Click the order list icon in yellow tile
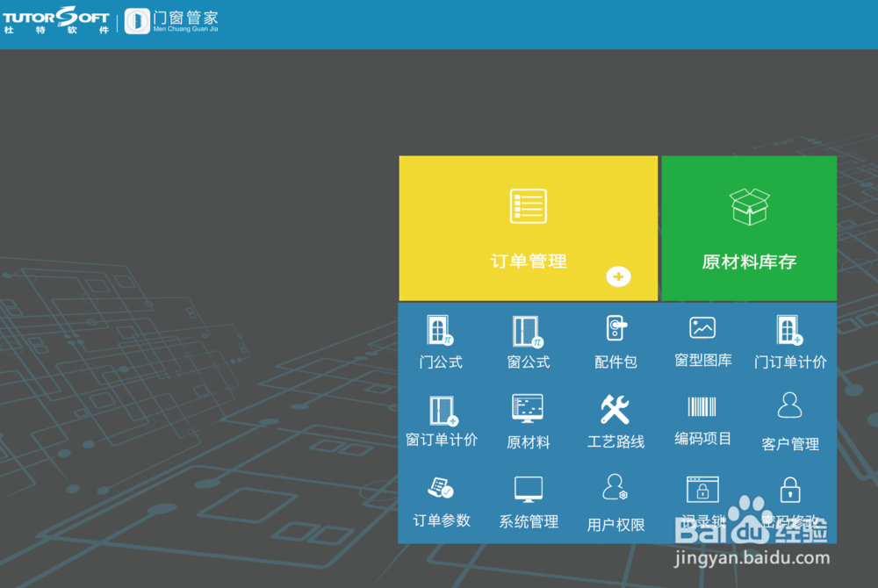 (x=528, y=206)
